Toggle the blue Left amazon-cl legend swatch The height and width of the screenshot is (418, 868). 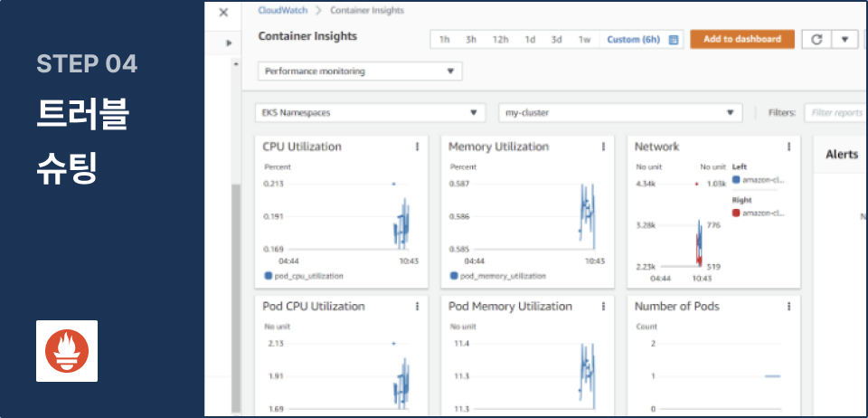click(736, 180)
